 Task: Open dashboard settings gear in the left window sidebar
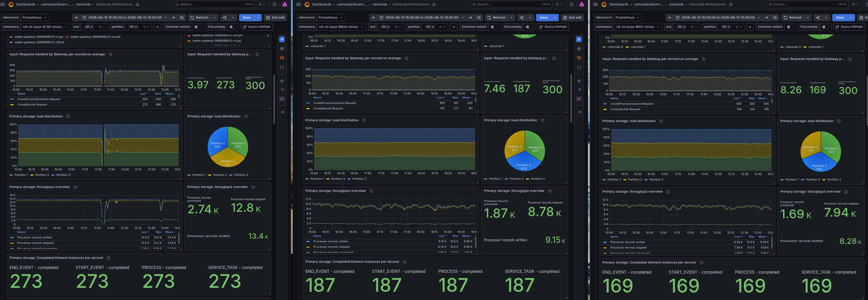pos(282,49)
